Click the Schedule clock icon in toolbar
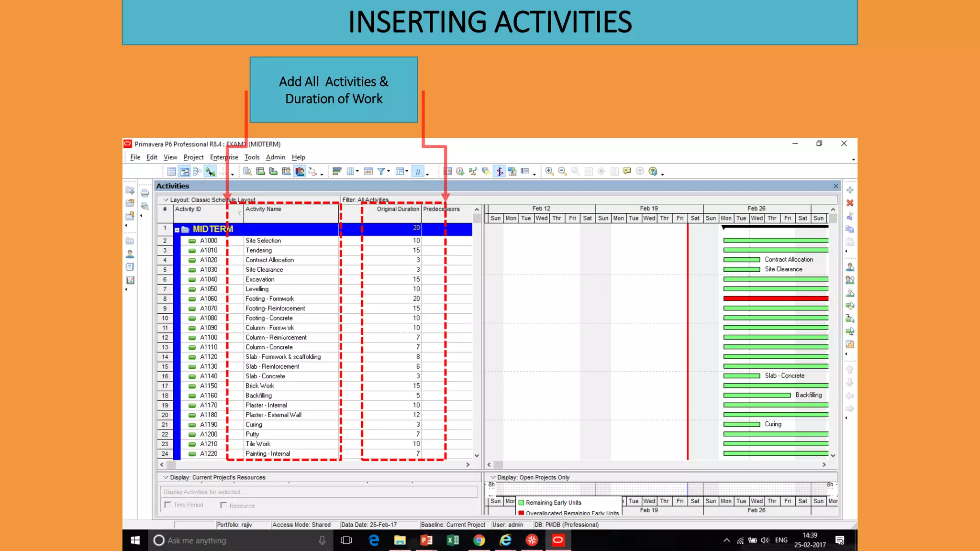This screenshot has width=980, height=551. [460, 171]
